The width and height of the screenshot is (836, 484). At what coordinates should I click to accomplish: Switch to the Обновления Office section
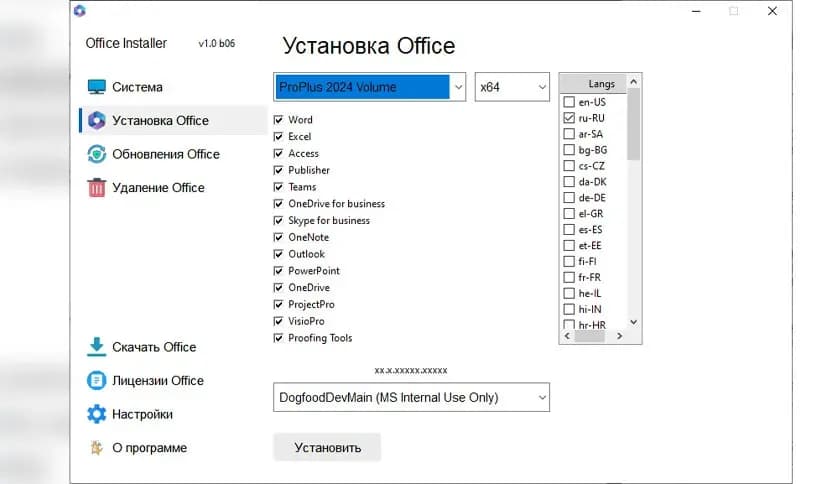(x=165, y=154)
